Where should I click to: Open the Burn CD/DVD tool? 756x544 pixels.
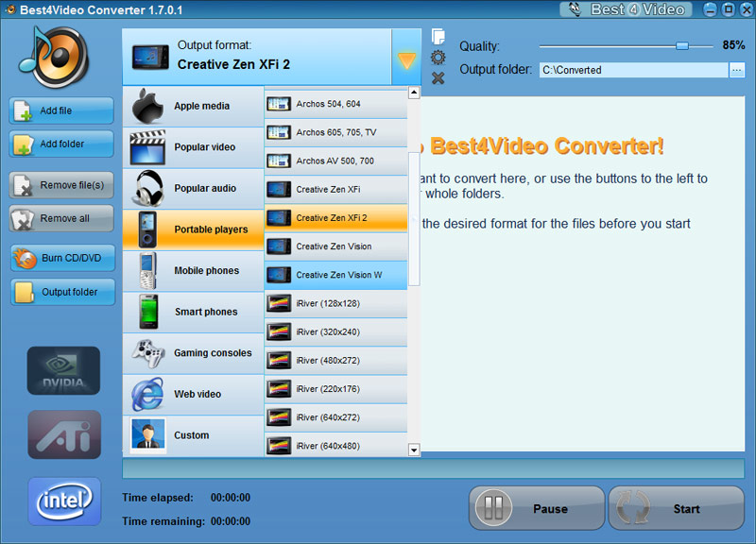(x=62, y=258)
